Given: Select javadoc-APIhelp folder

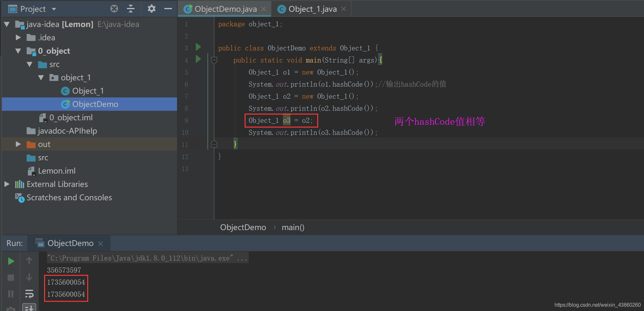Looking at the screenshot, I should [67, 131].
